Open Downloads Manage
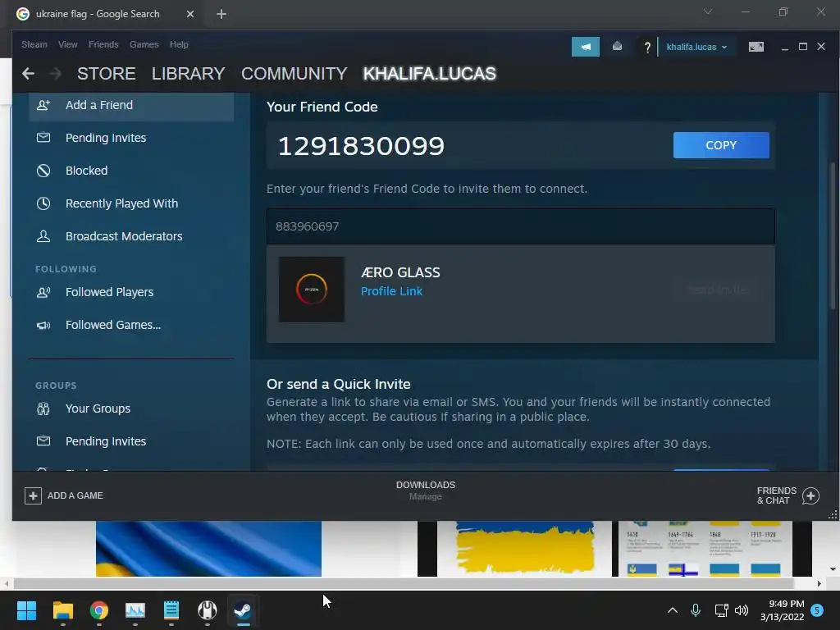840x630 pixels. 426,496
